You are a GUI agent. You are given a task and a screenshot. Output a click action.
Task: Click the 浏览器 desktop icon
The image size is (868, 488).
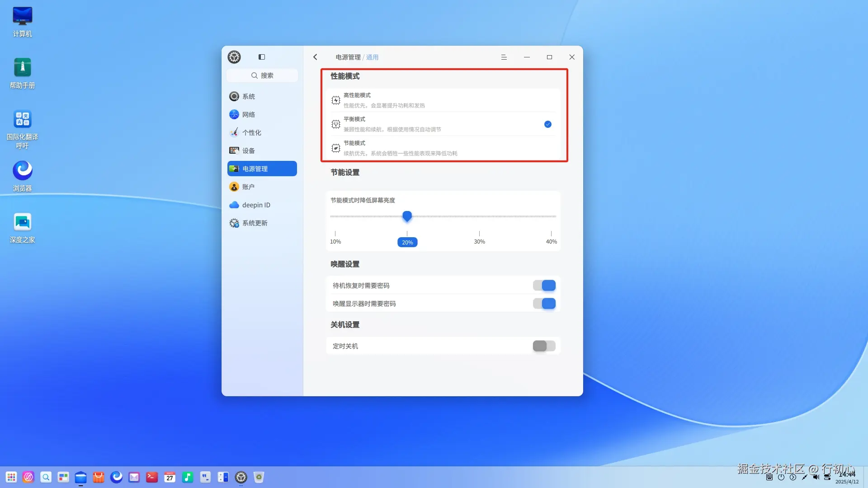[x=22, y=176]
